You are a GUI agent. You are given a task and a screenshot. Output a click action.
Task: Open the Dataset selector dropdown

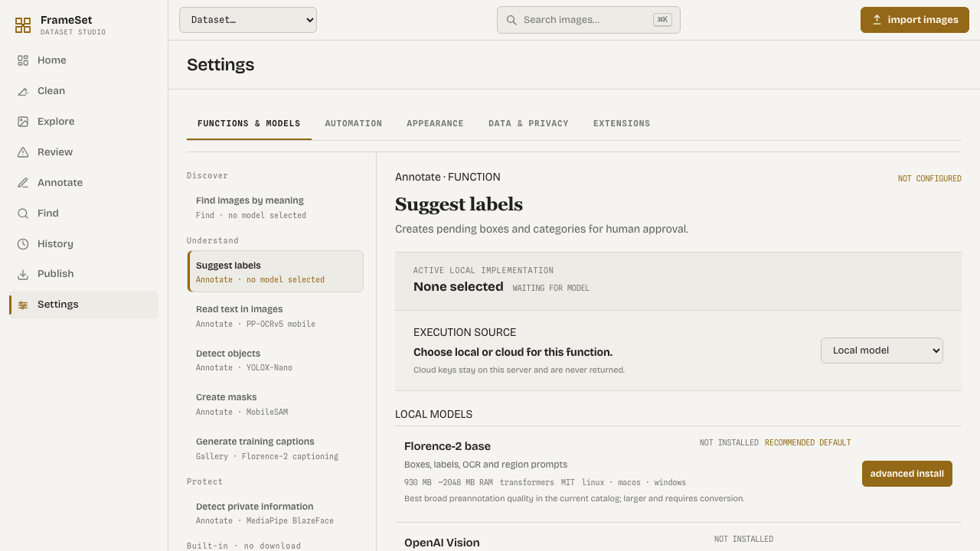tap(248, 20)
